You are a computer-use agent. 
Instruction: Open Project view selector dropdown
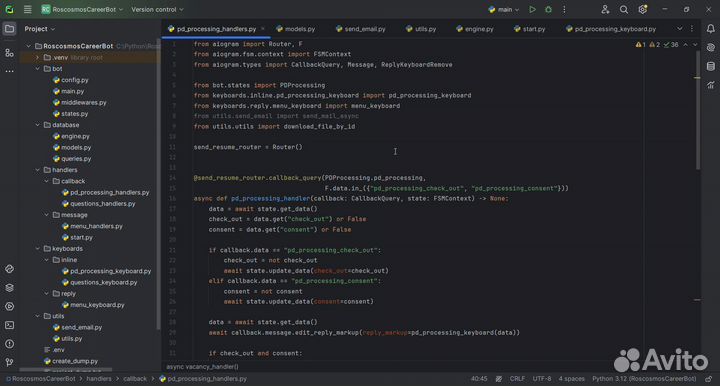tap(39, 28)
